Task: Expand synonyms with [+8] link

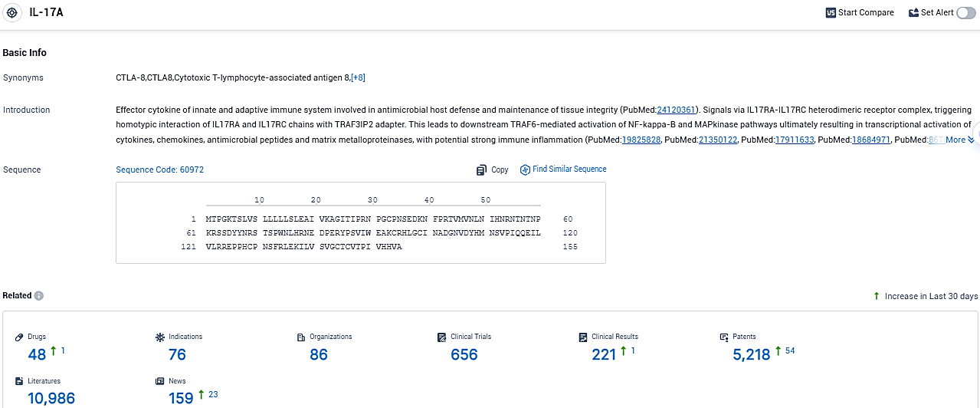Action: [x=358, y=77]
